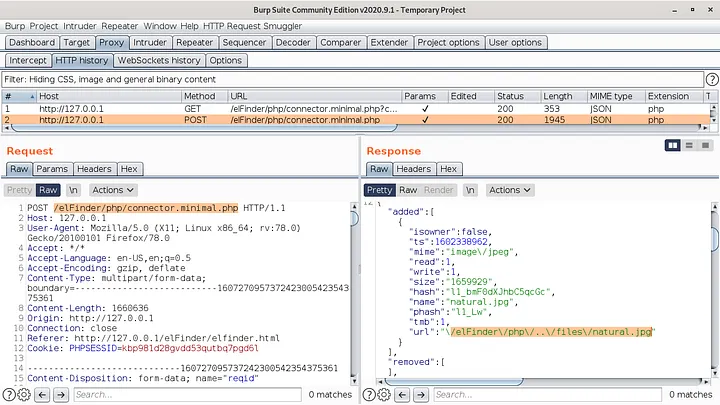Select side-by-side response layout icon
The height and width of the screenshot is (405, 720).
[673, 146]
